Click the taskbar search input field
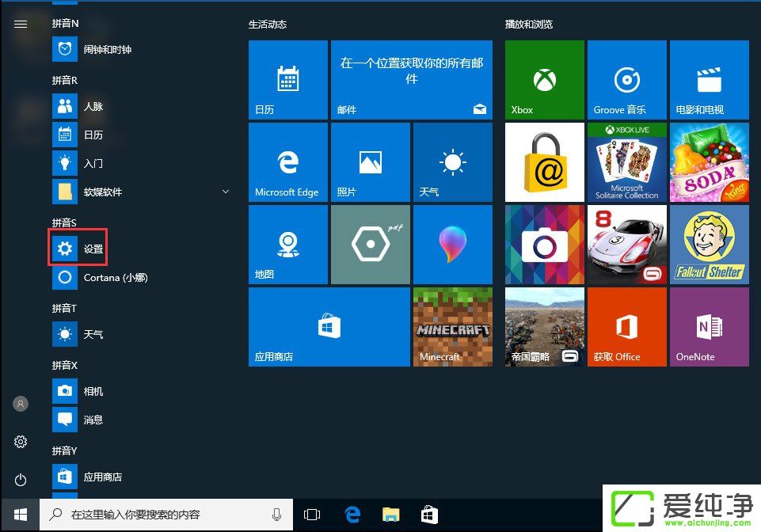The height and width of the screenshot is (532, 761). tap(158, 514)
